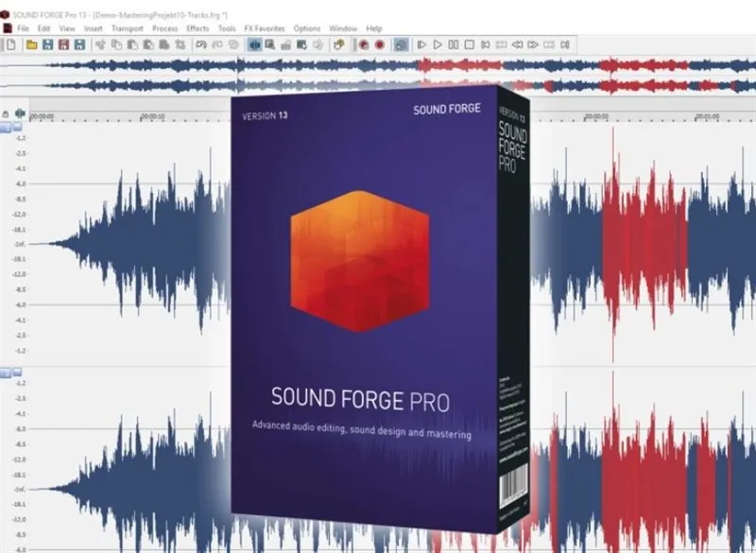The image size is (756, 553).
Task: Copy audio with the Copy toolbar icon
Action: click(115, 43)
